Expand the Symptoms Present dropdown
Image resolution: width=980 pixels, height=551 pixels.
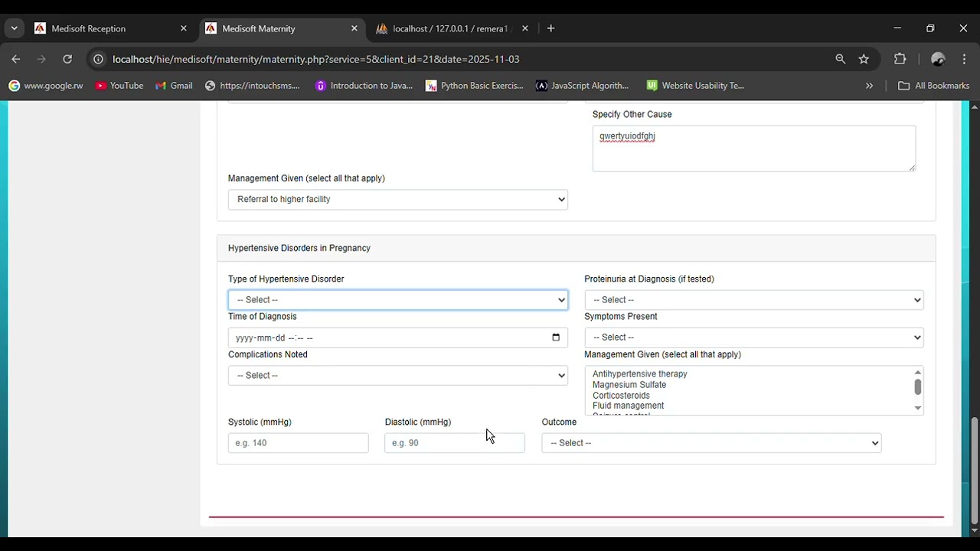[x=753, y=337]
